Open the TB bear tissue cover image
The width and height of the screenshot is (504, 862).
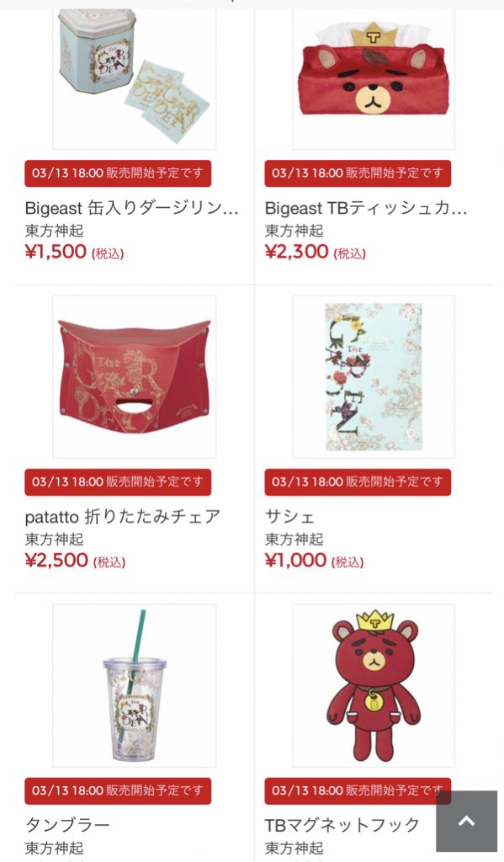point(374,78)
